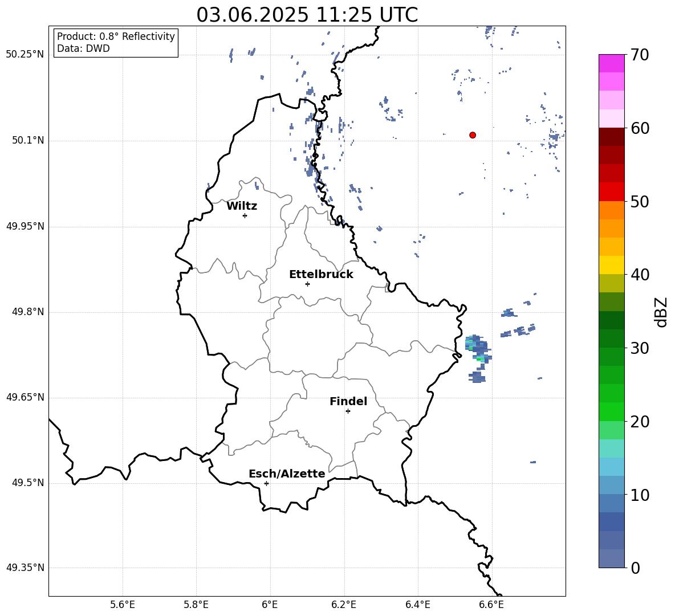Click the Findel station label

click(x=348, y=401)
